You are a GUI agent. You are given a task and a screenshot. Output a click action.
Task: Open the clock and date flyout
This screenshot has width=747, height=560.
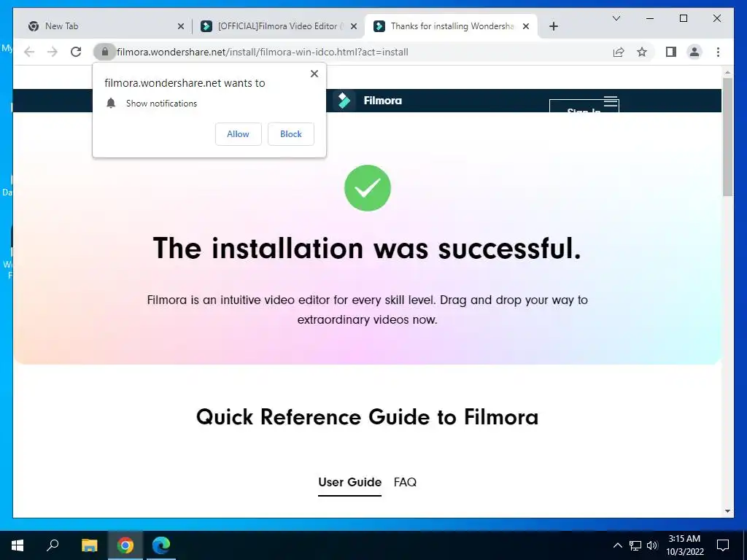(x=684, y=545)
